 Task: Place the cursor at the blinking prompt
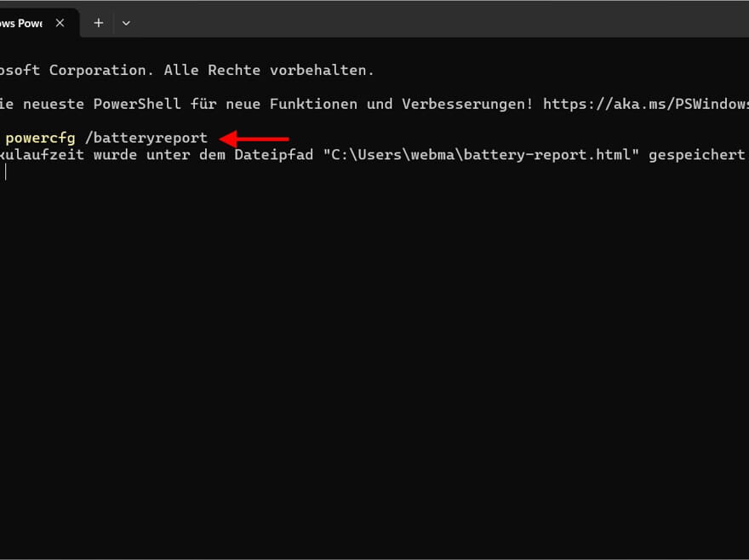point(7,171)
